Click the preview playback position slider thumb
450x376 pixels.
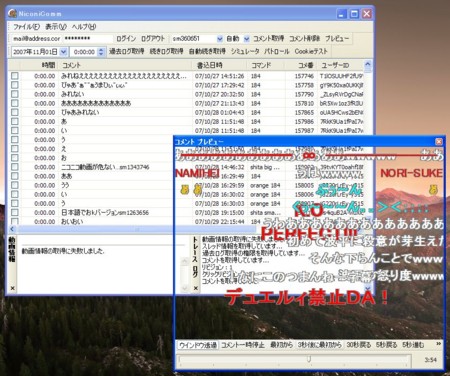tap(309, 359)
